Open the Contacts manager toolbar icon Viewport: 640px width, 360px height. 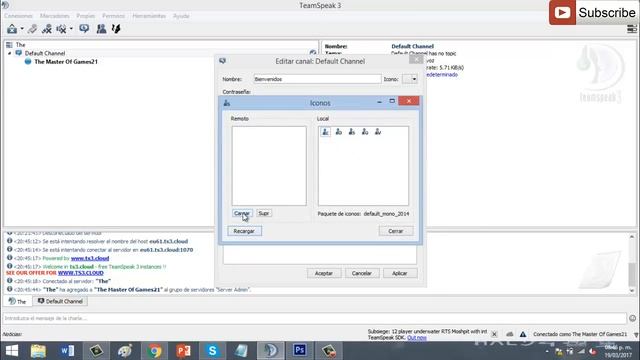(x=101, y=29)
